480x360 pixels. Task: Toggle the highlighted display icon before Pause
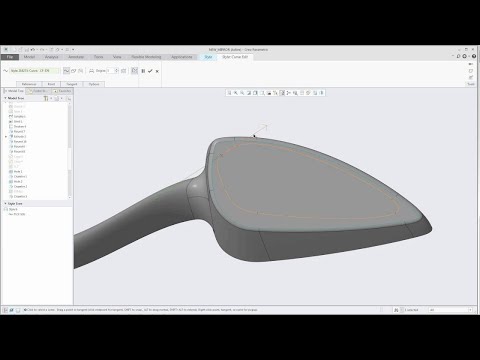134,71
